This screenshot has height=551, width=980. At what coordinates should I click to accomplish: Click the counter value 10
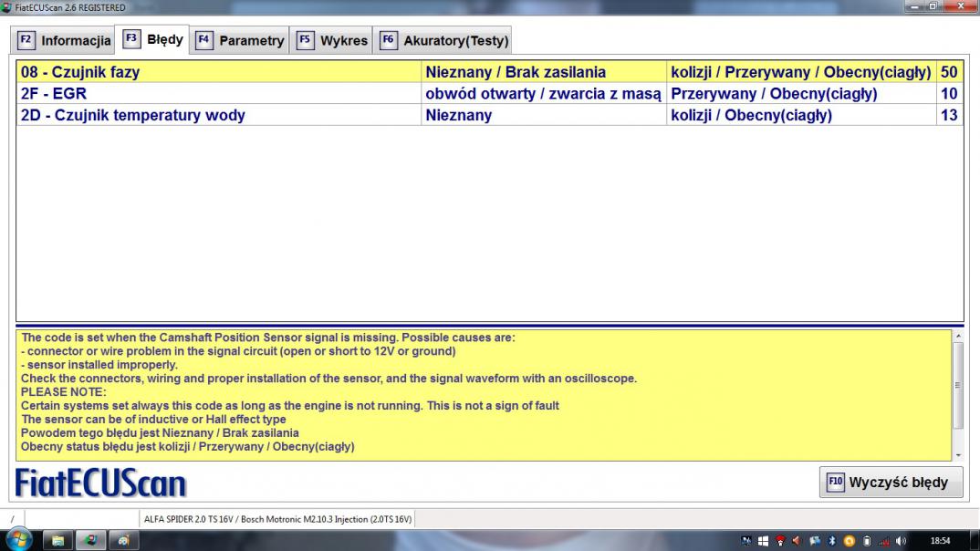(949, 94)
